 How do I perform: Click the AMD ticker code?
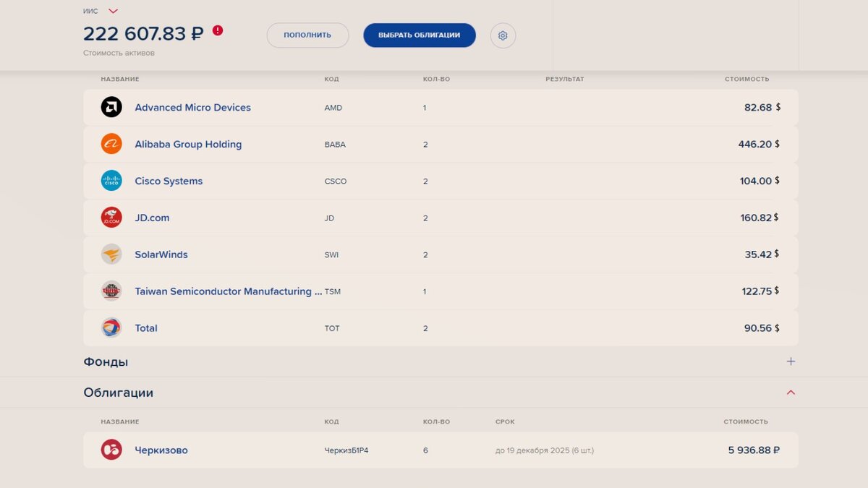(x=333, y=108)
